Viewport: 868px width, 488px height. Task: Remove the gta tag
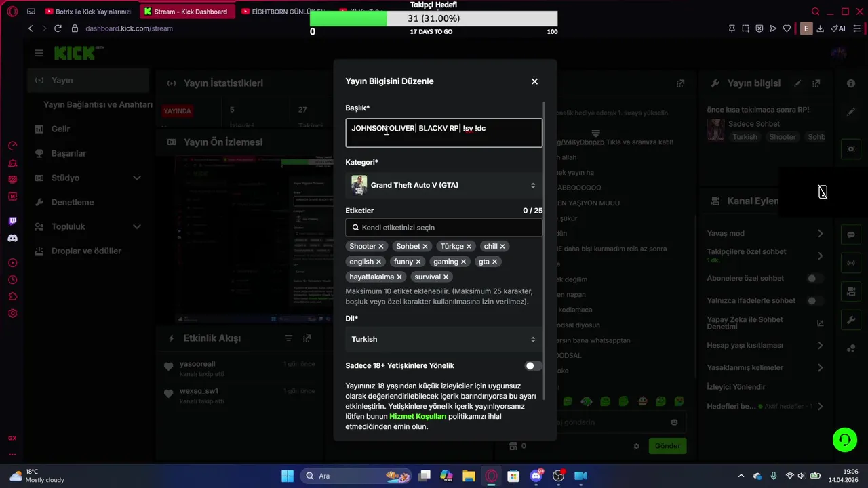coord(494,262)
